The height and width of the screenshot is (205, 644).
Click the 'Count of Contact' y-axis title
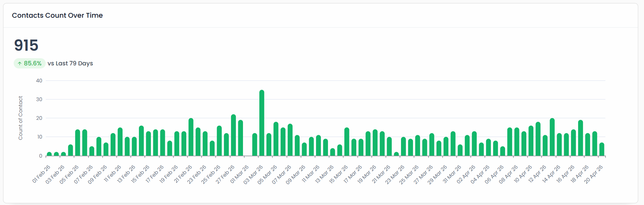20,118
